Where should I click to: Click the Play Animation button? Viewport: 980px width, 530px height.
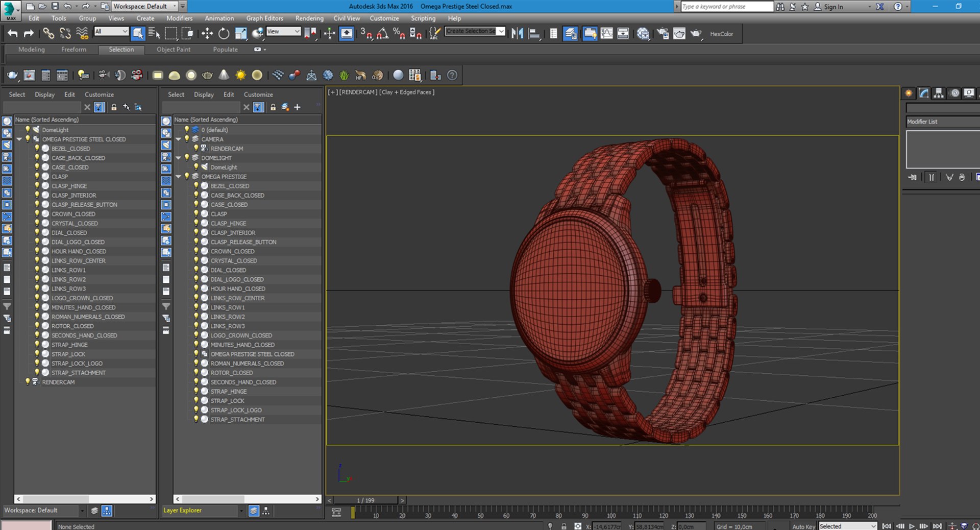[912, 526]
